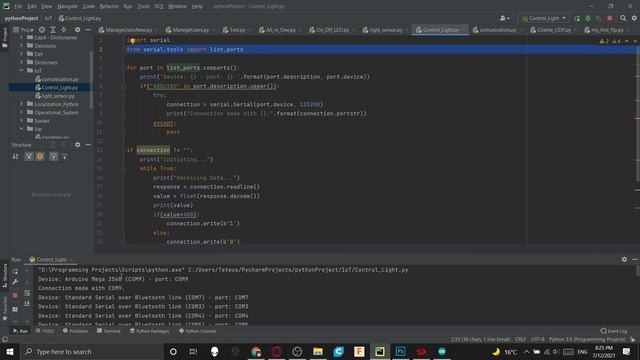Image resolution: width=640 pixels, height=360 pixels.
Task: Select light_sensor.py in project tree
Action: pos(58,96)
